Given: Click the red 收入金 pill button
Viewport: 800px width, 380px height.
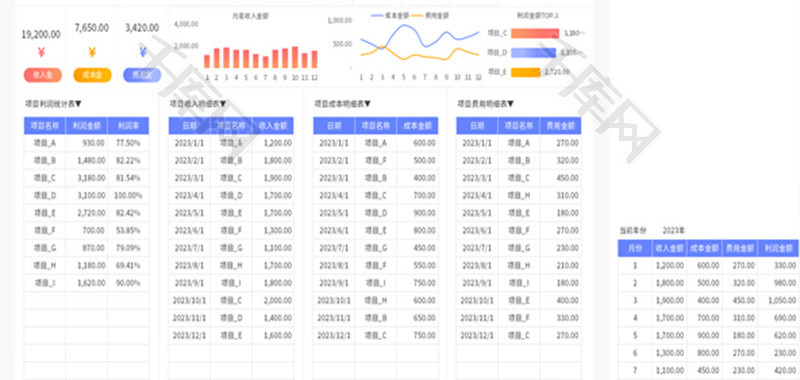Looking at the screenshot, I should [42, 75].
